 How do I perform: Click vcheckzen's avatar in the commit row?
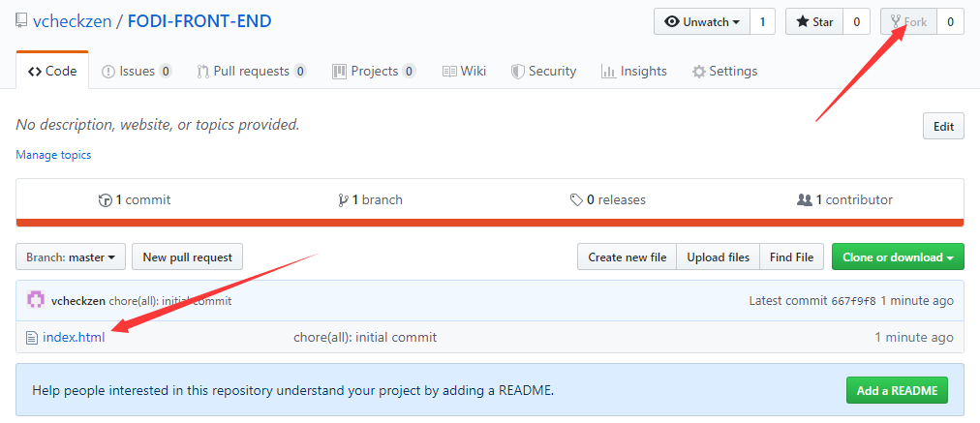(36, 300)
